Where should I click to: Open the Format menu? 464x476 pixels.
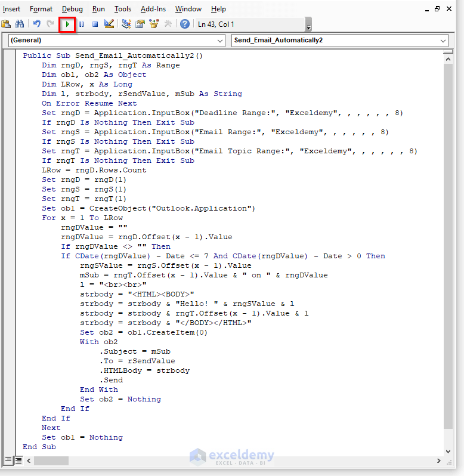(41, 9)
